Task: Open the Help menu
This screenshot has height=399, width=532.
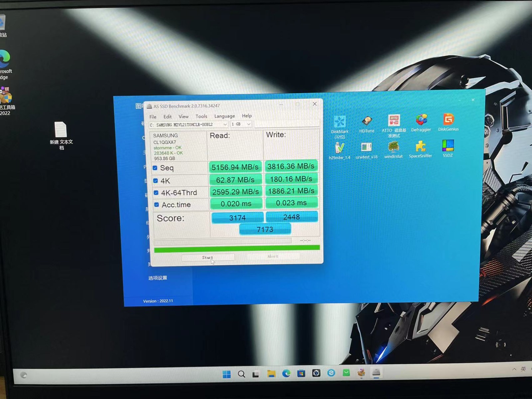Action: pyautogui.click(x=247, y=115)
